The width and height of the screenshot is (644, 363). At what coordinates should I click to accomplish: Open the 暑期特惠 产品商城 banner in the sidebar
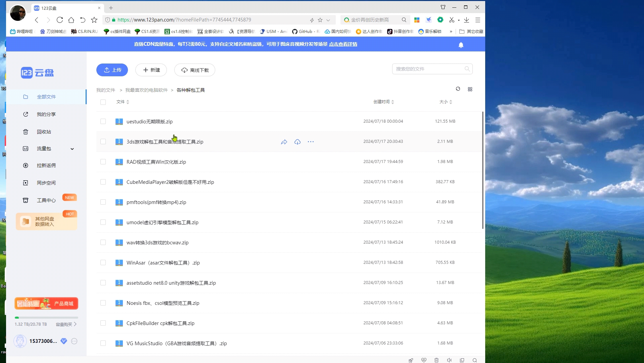[x=46, y=304]
